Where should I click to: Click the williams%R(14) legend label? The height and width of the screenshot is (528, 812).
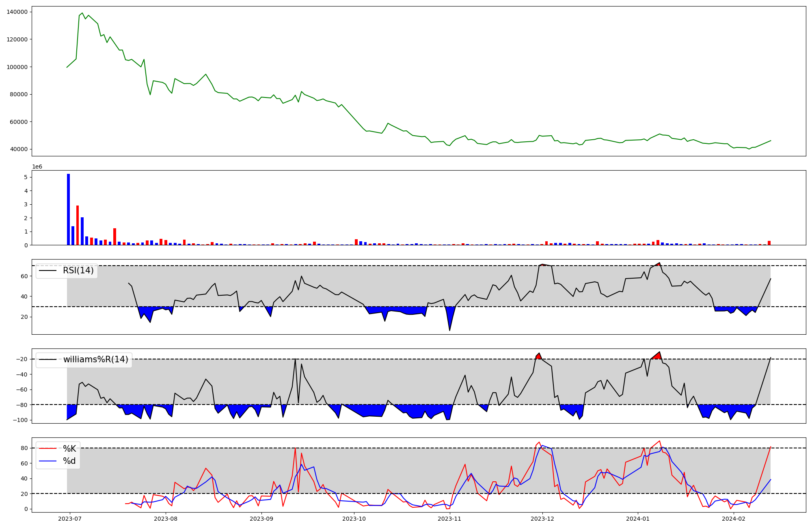(x=95, y=359)
